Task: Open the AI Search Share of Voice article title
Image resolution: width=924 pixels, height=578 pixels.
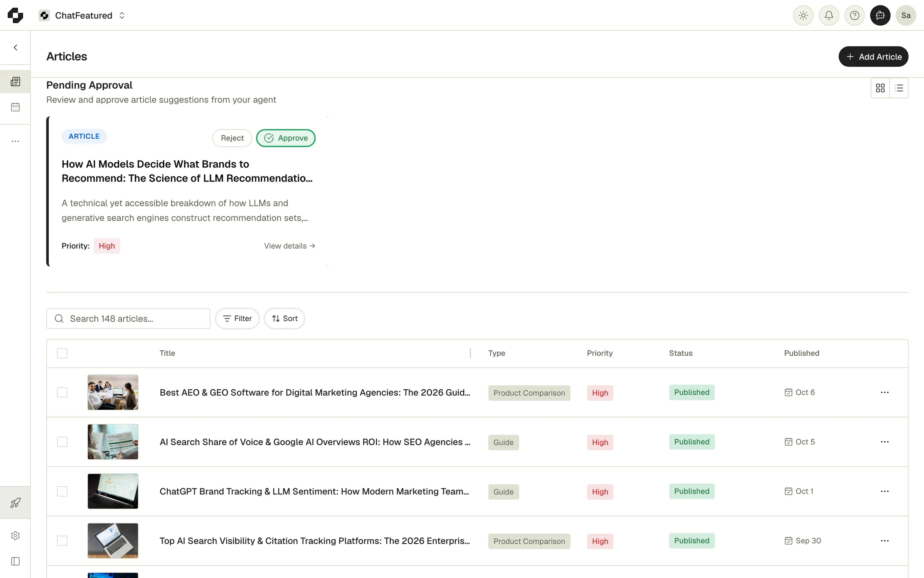Action: coord(315,442)
